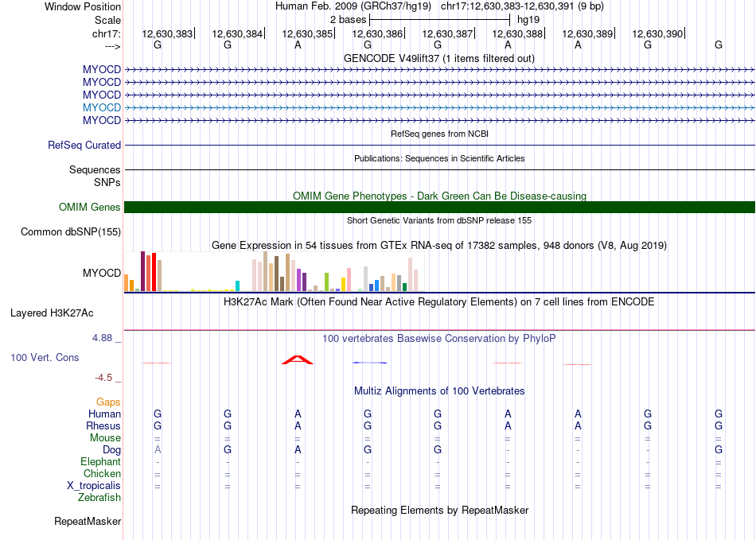Open the RefSeq Curated track label
The width and height of the screenshot is (756, 540).
point(84,146)
